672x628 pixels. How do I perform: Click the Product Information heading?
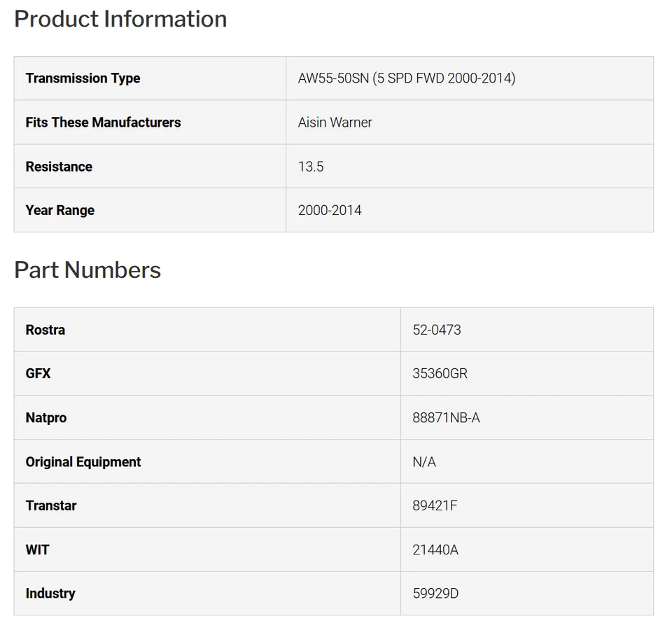(120, 19)
